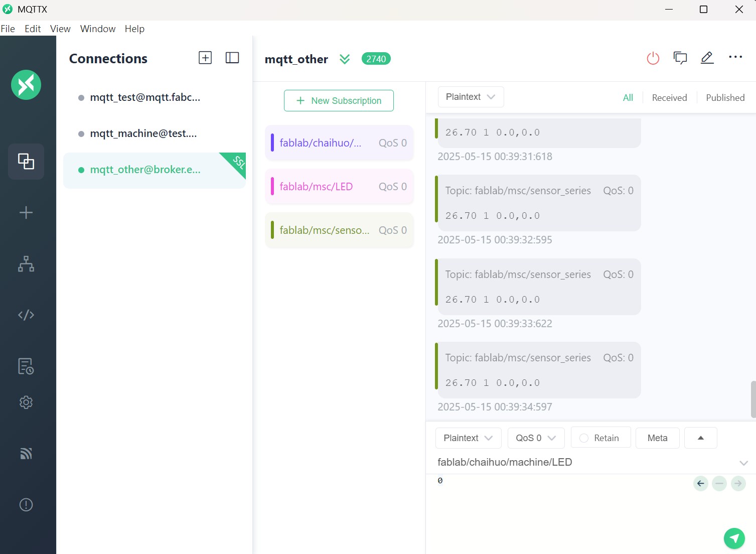The width and height of the screenshot is (756, 554).
Task: Open the Viewer network topology icon
Action: coord(26,263)
